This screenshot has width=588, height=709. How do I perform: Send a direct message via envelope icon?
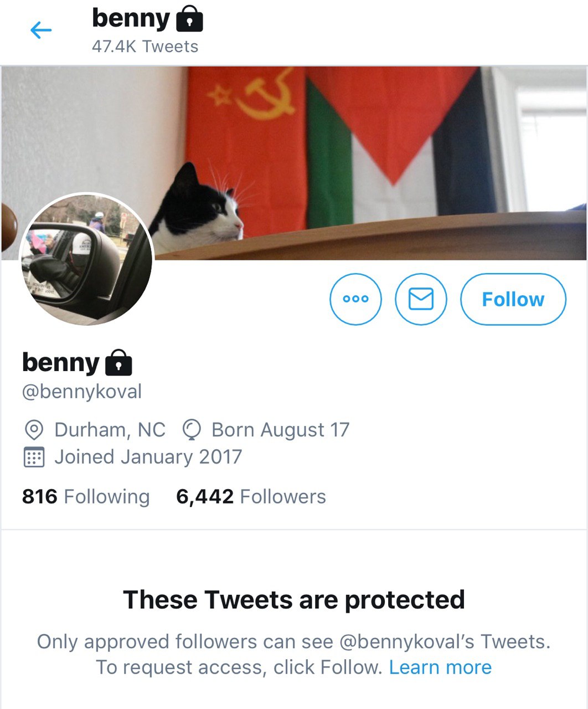421,299
